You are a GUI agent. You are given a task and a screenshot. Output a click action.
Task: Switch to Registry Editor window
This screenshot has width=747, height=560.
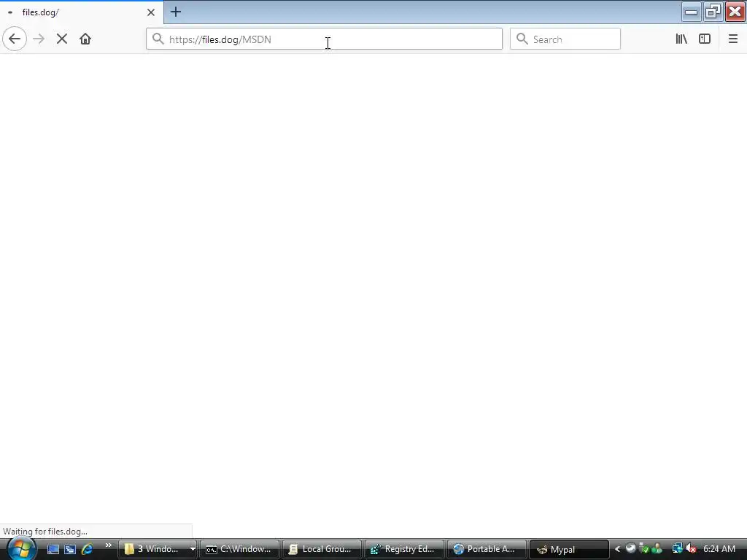click(x=404, y=549)
